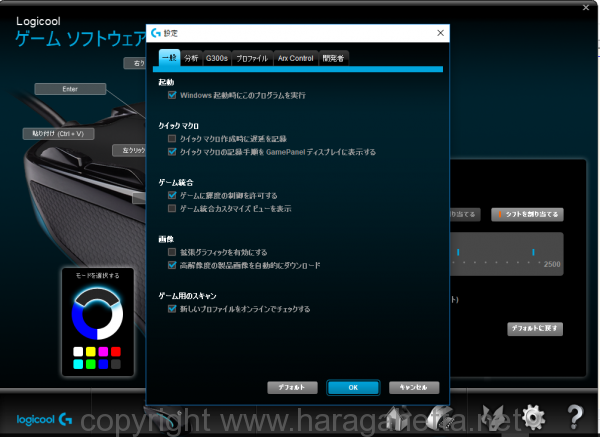Click the 'モードを選択する' label
Image resolution: width=600 pixels, height=437 pixels.
click(97, 276)
